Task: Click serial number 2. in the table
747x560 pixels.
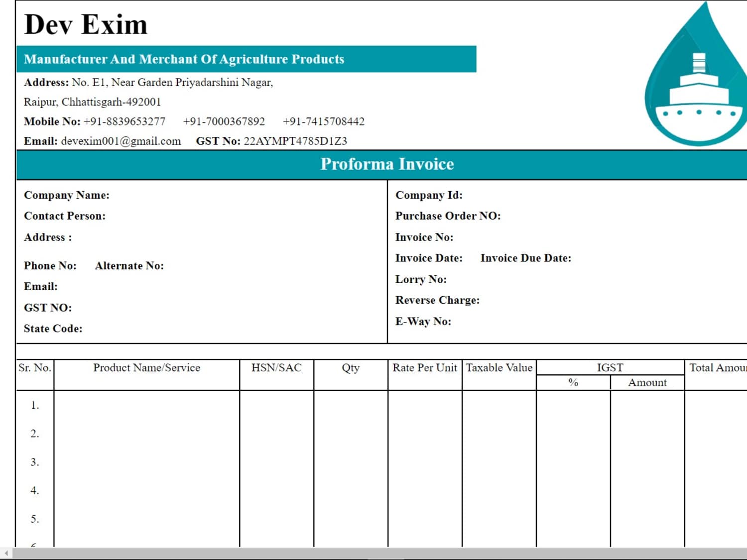Action: pyautogui.click(x=35, y=434)
